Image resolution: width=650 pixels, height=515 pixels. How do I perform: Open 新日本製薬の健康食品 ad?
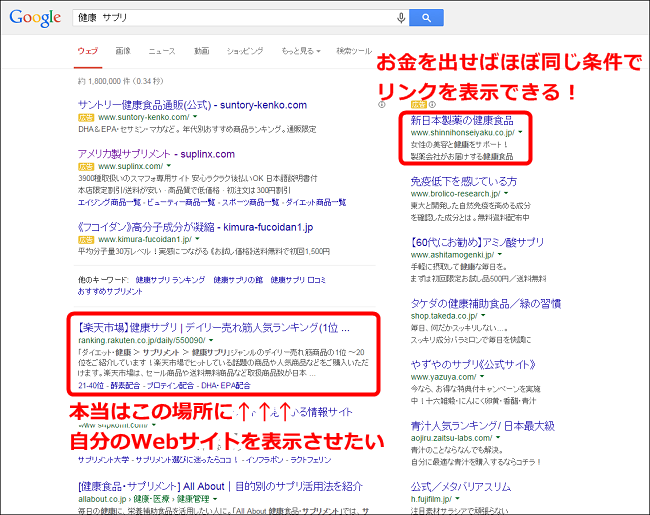click(462, 120)
